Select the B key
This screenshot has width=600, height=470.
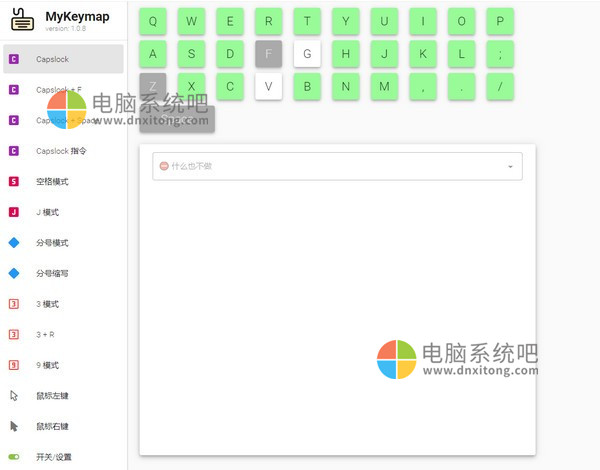coord(307,86)
